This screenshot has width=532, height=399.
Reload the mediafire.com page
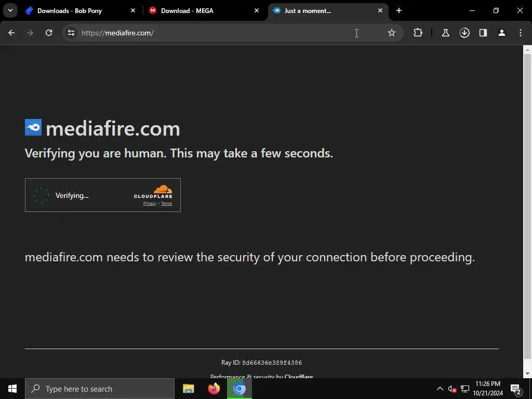[49, 33]
